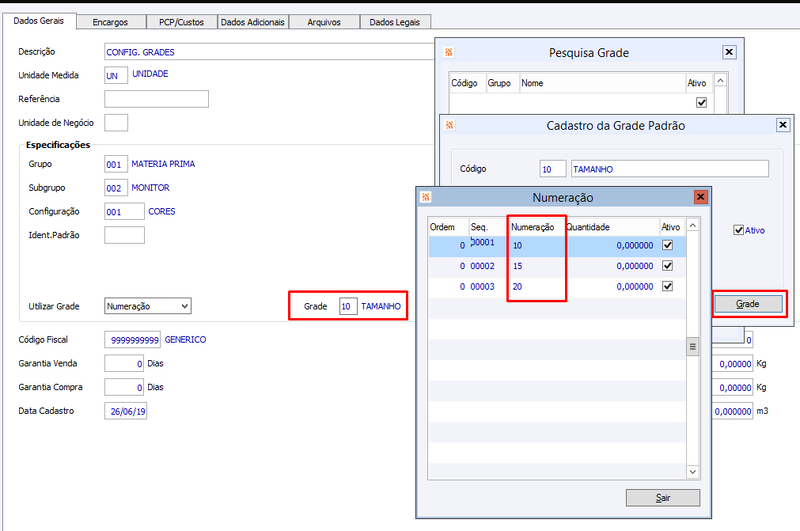Click Numeração cell value 20

click(517, 287)
